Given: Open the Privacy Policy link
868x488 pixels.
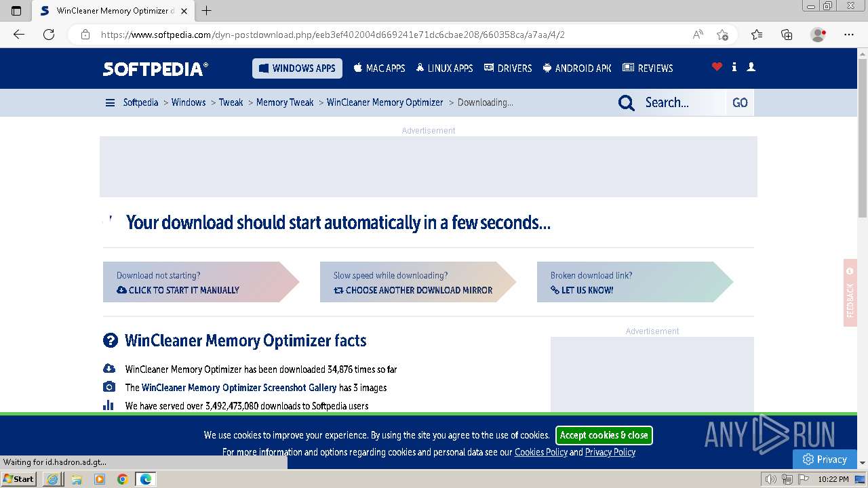Looking at the screenshot, I should (x=610, y=452).
